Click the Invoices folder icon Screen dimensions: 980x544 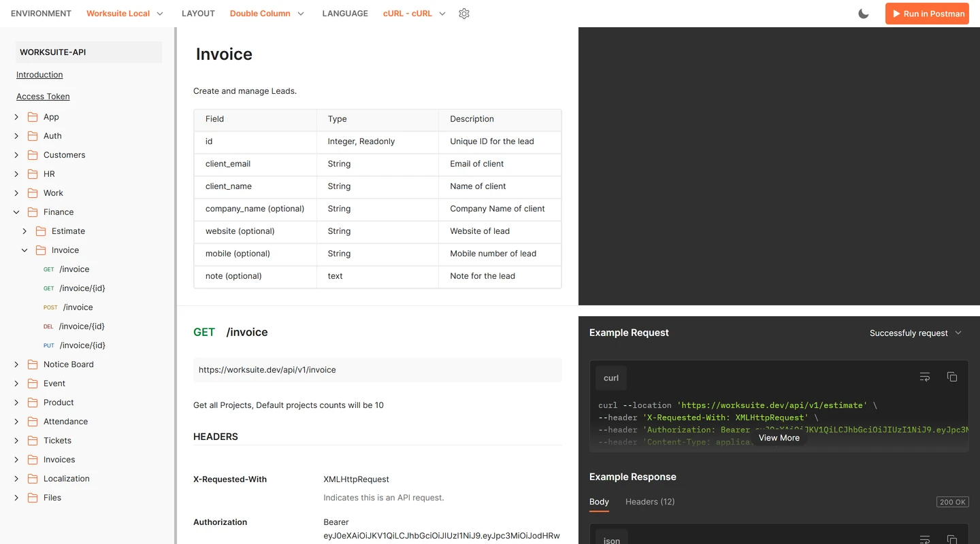coord(33,460)
